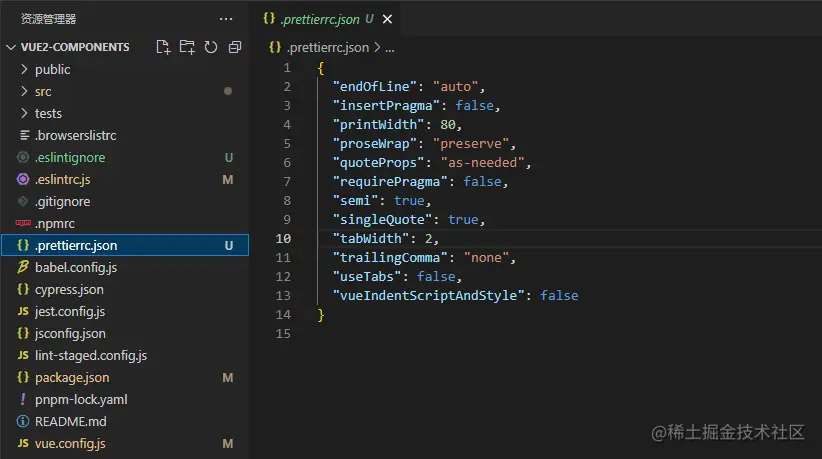Open babel.config.js file

76,267
